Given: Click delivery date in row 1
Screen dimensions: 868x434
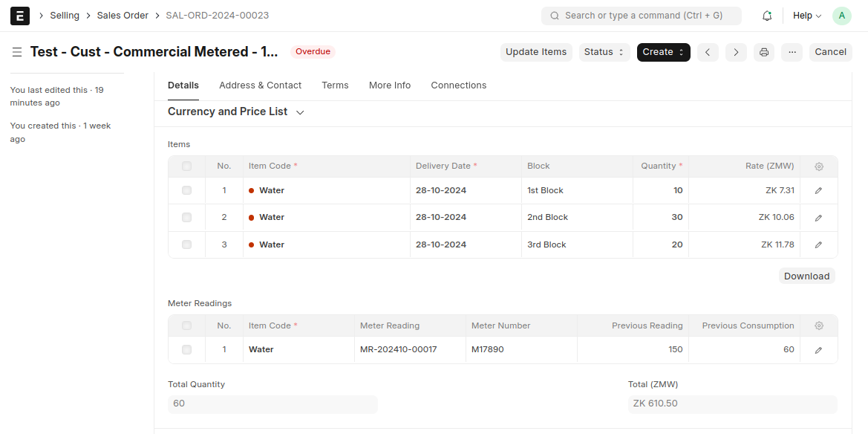Looking at the screenshot, I should [x=466, y=191].
